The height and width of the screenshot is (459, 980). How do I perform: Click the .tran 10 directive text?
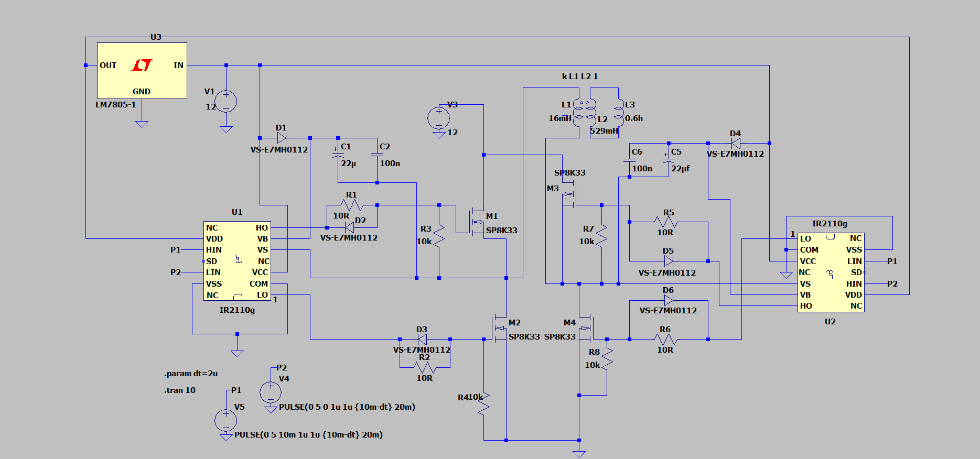coord(180,390)
